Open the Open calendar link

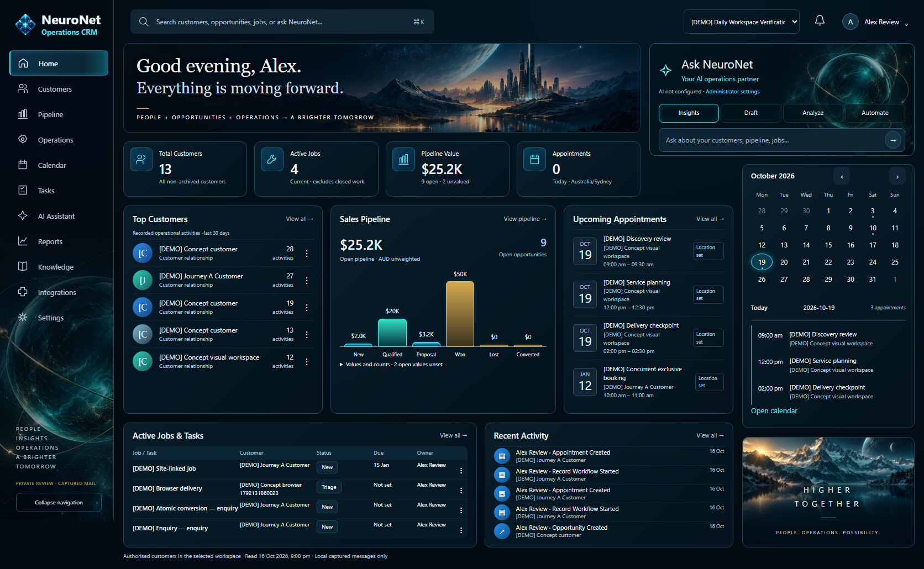click(x=774, y=411)
